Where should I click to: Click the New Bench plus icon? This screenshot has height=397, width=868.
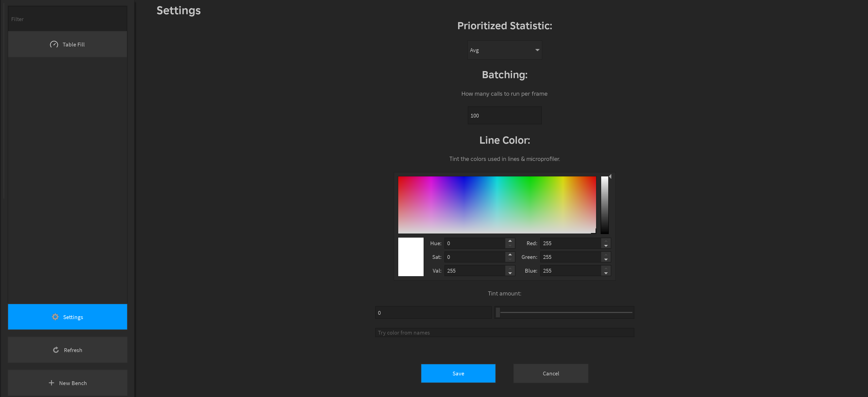(51, 383)
